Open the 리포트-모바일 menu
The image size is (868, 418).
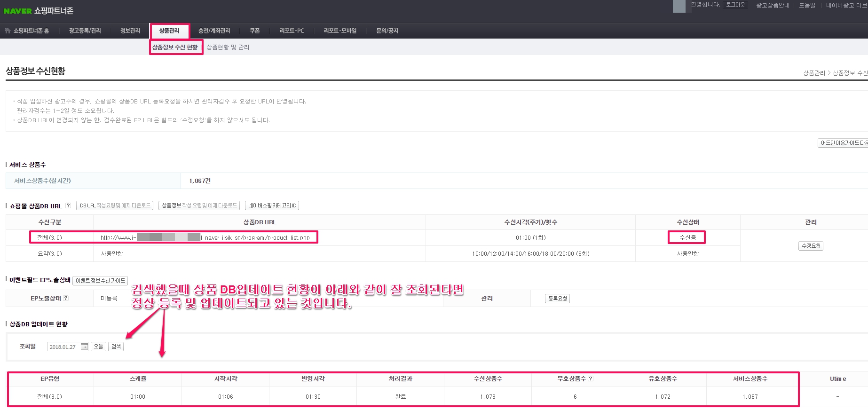[340, 31]
